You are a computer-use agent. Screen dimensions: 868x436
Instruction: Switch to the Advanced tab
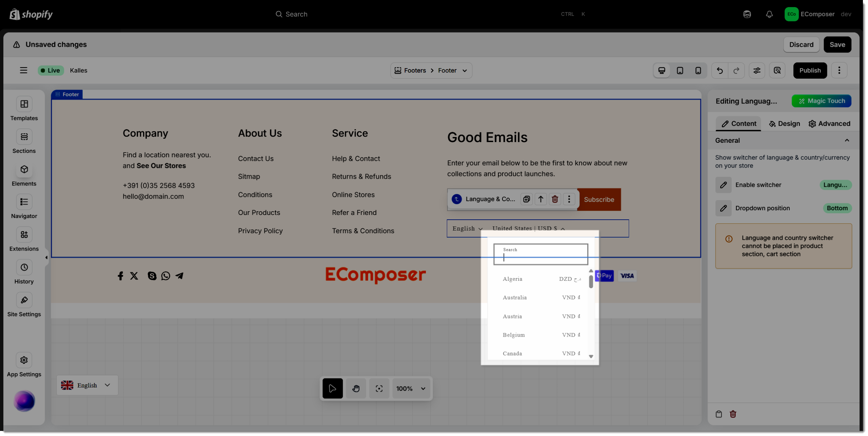pos(829,124)
